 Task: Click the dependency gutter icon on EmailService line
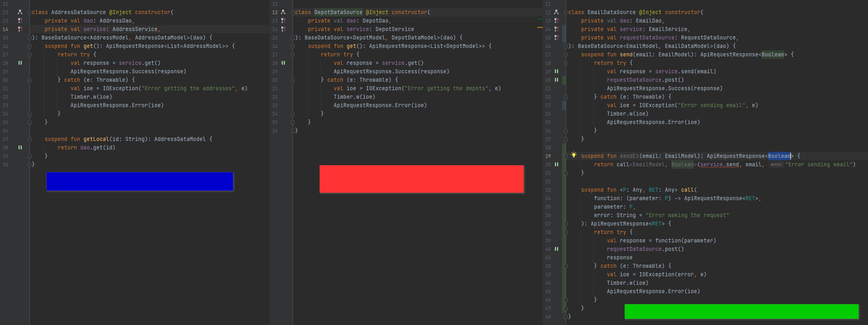[556, 29]
